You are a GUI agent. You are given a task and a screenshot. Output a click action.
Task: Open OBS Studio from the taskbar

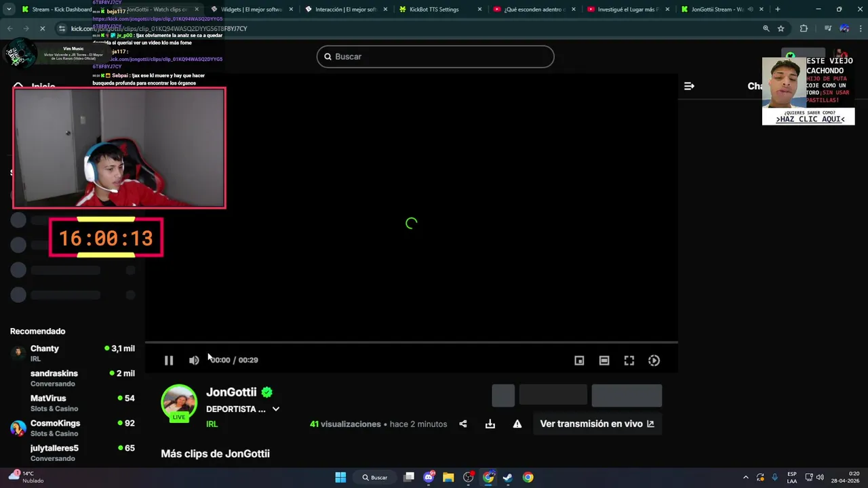pyautogui.click(x=469, y=477)
